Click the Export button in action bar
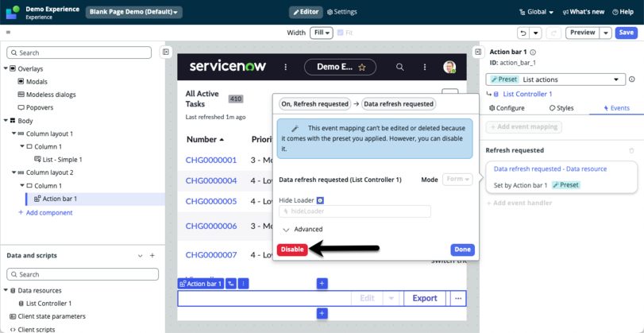The width and height of the screenshot is (644, 333). coord(425,299)
